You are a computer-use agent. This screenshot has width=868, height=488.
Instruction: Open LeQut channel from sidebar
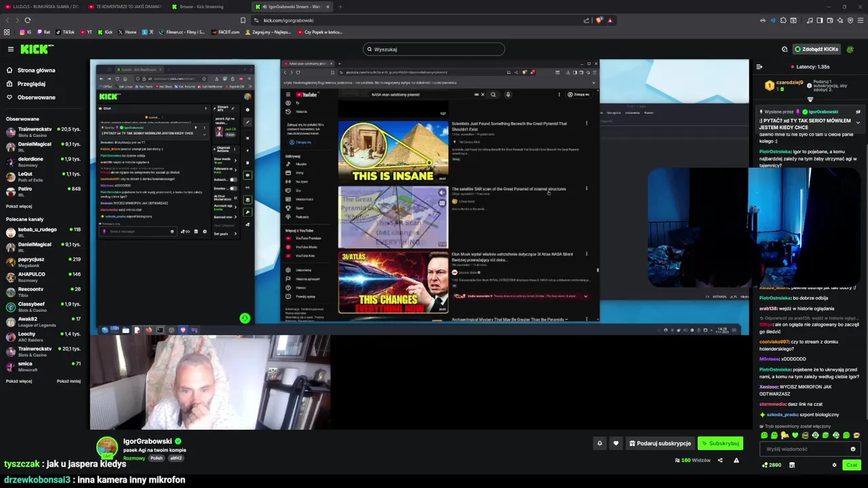pos(42,176)
